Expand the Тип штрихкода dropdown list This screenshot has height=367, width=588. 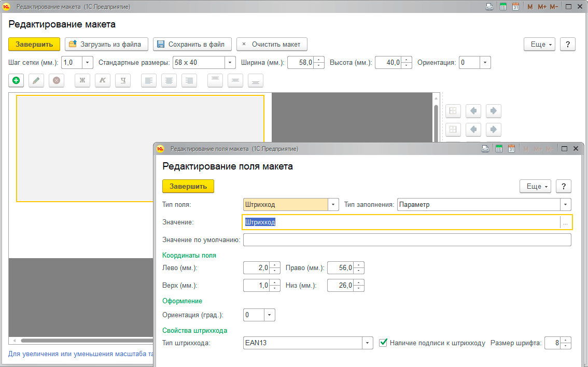(368, 343)
